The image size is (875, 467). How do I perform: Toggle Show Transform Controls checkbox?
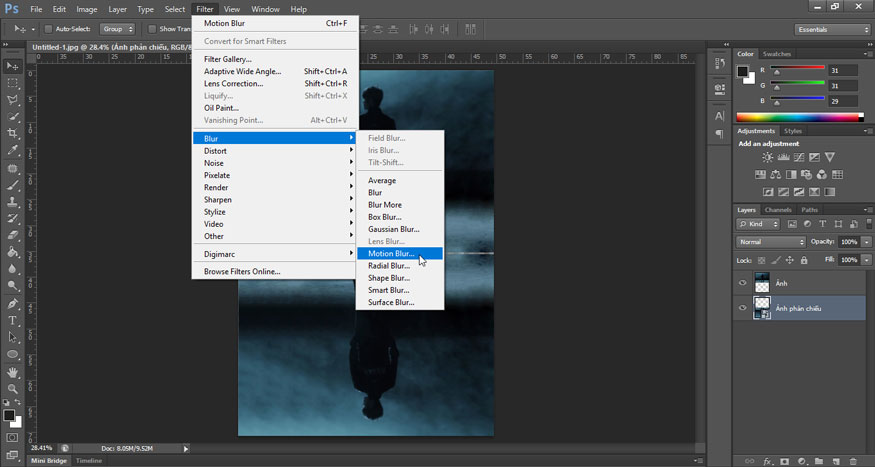click(x=152, y=29)
